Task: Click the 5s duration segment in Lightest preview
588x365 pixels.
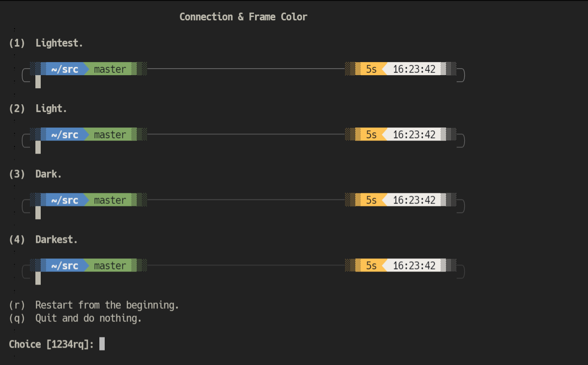Action: click(371, 69)
